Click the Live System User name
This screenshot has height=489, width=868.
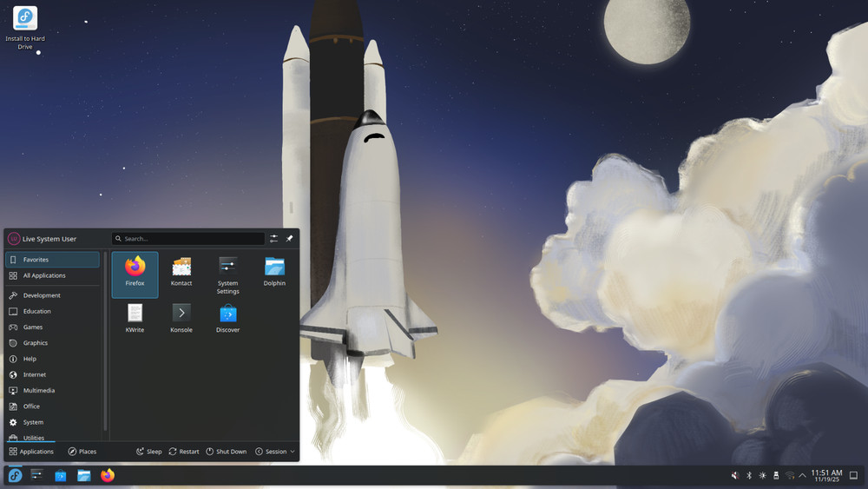49,239
